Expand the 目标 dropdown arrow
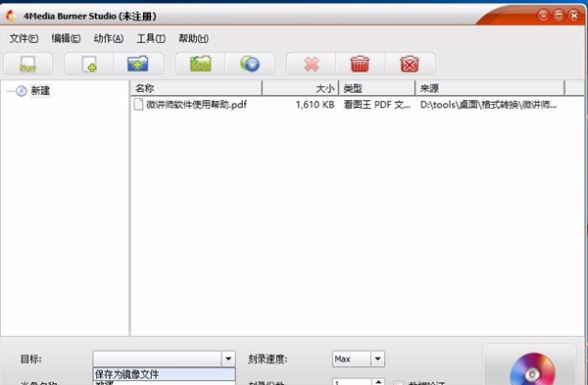Viewport: 588px width, 385px height. click(228, 360)
